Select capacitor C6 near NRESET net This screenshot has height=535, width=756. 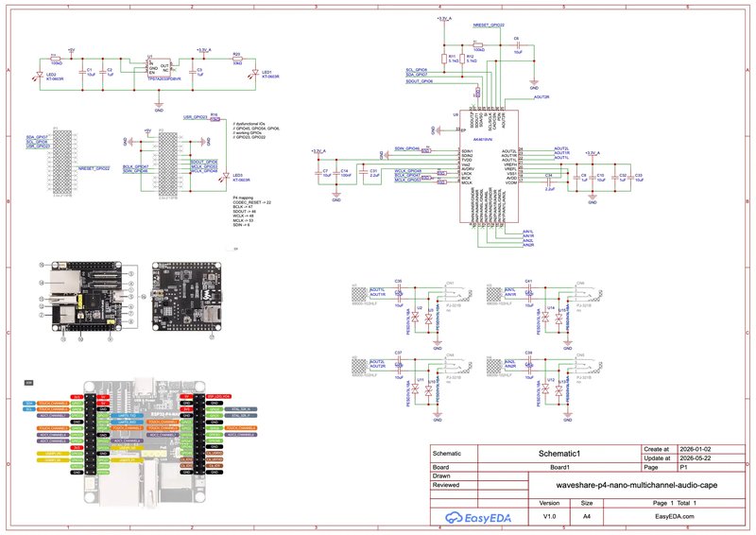pyautogui.click(x=518, y=45)
